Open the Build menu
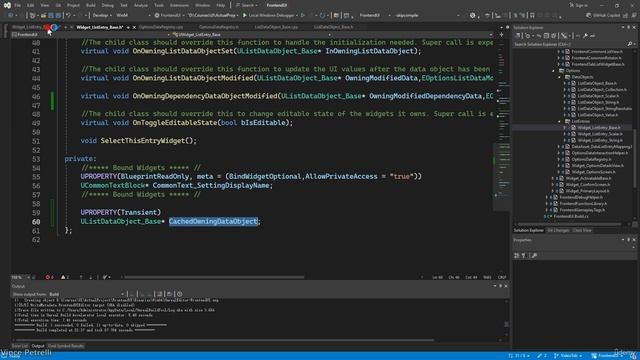This screenshot has height=360, width=640. coord(91,5)
